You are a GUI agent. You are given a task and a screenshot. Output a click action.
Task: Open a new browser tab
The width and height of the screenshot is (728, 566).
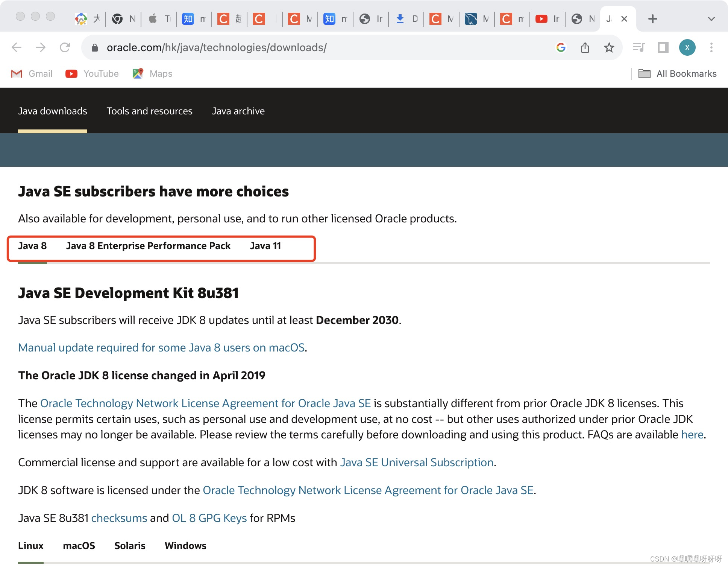[653, 19]
